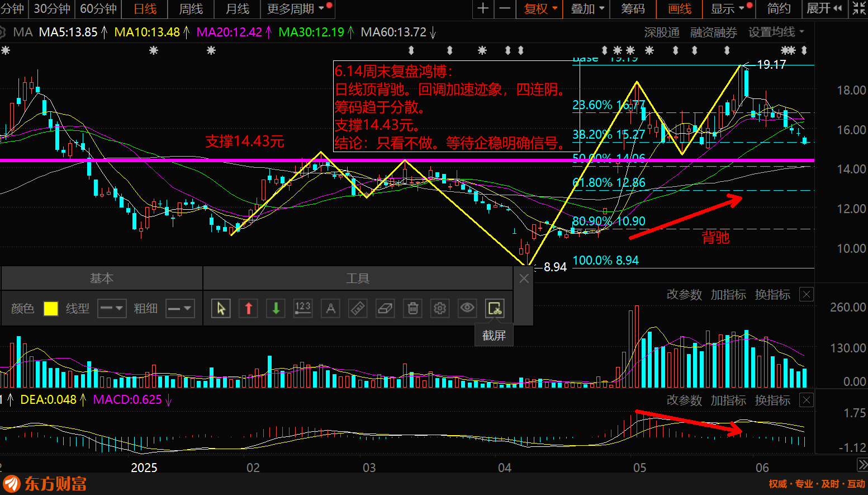The width and height of the screenshot is (868, 495).
Task: Click the 东方财富 logo
Action: click(45, 484)
